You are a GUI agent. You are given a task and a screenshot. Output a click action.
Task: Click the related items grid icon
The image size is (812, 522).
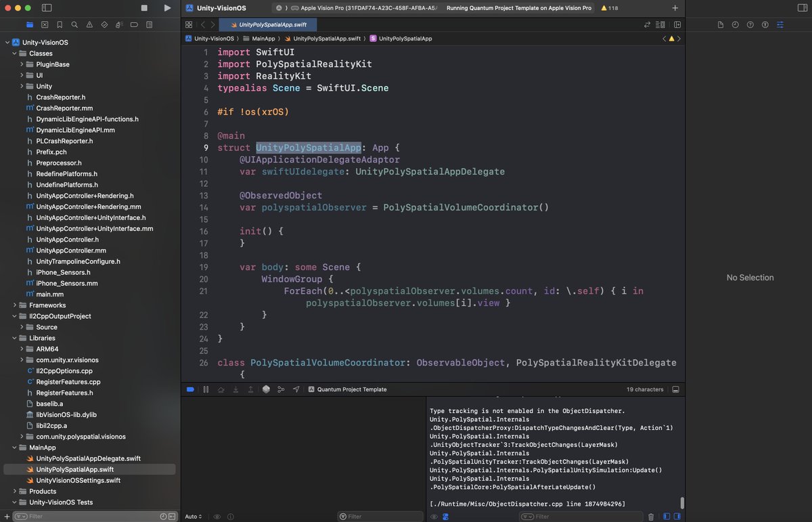[x=189, y=24]
